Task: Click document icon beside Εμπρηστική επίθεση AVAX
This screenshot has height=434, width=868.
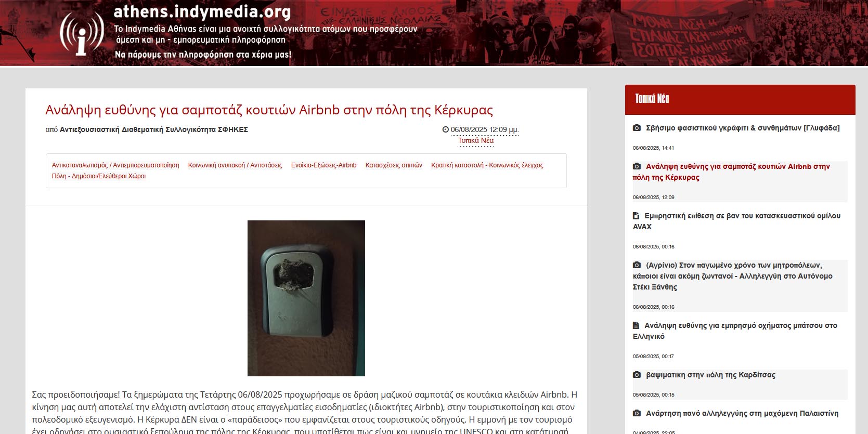Action: click(x=636, y=216)
